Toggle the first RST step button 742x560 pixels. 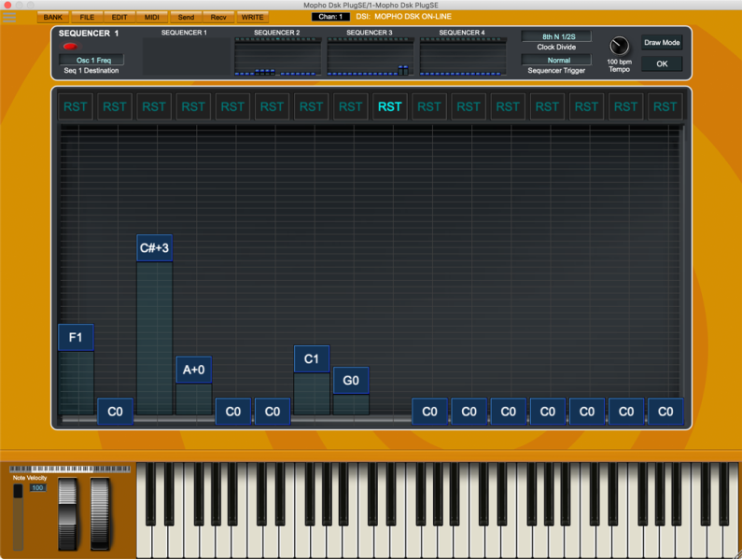pyautogui.click(x=76, y=106)
